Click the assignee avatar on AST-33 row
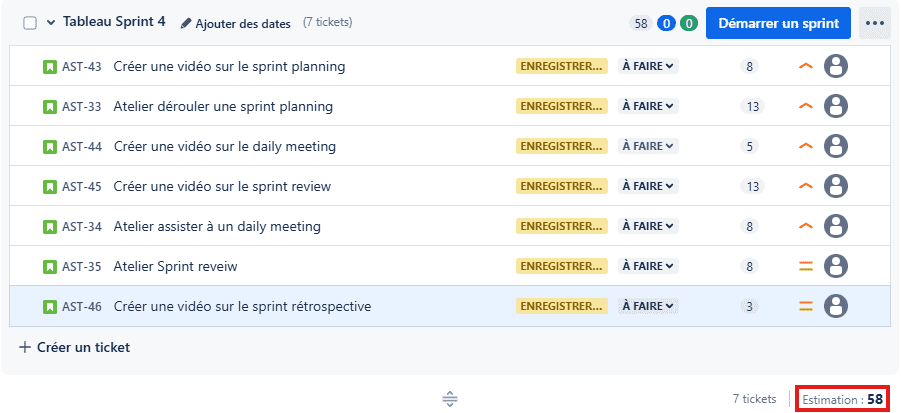The image size is (901, 413). click(835, 106)
